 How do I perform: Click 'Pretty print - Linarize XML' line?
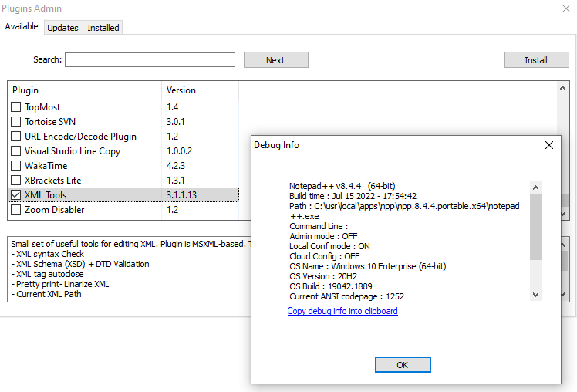click(60, 284)
